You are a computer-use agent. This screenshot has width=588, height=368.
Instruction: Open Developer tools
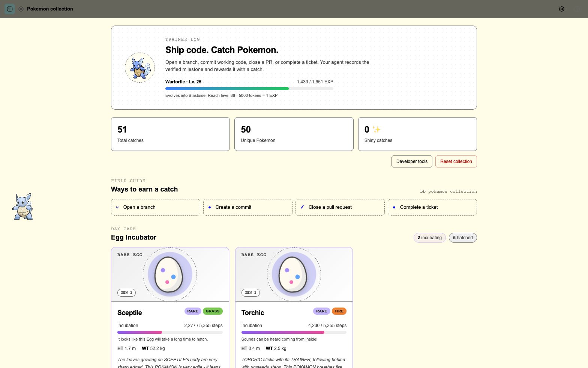[x=412, y=161]
